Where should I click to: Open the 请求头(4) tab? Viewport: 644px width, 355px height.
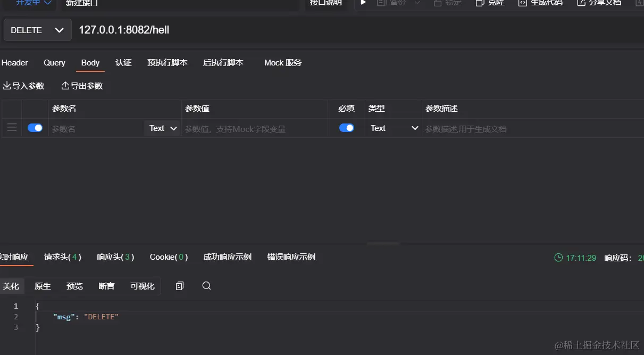pyautogui.click(x=63, y=257)
